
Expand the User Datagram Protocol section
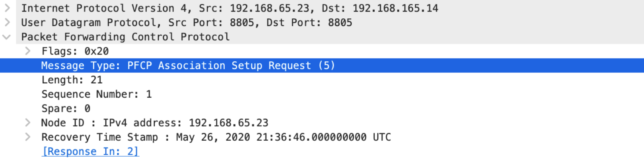(7, 22)
